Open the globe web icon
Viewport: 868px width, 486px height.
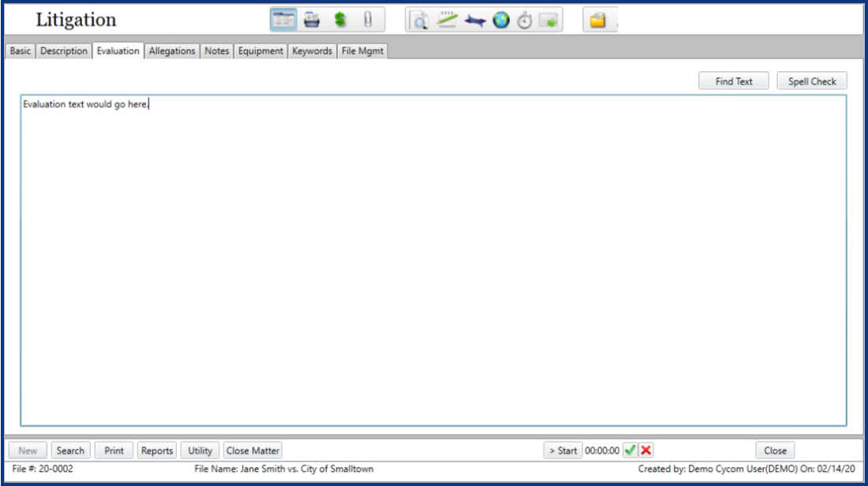(501, 21)
